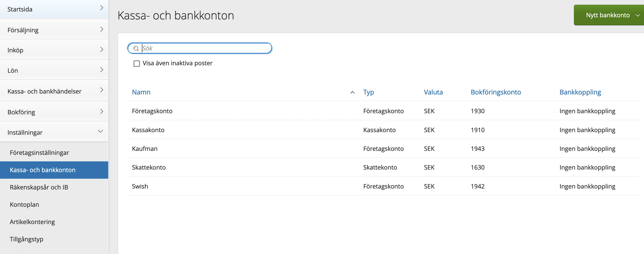The height and width of the screenshot is (254, 644).
Task: Sort by Typ column header
Action: point(369,92)
